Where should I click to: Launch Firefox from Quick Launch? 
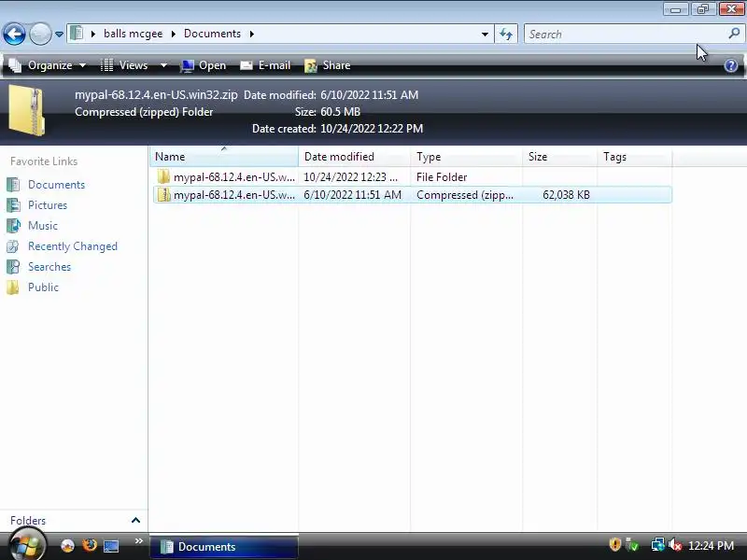coord(89,546)
